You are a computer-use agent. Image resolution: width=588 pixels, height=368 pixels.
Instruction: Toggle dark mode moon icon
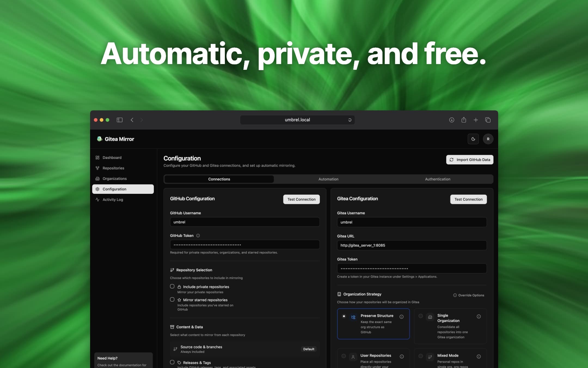click(x=473, y=139)
